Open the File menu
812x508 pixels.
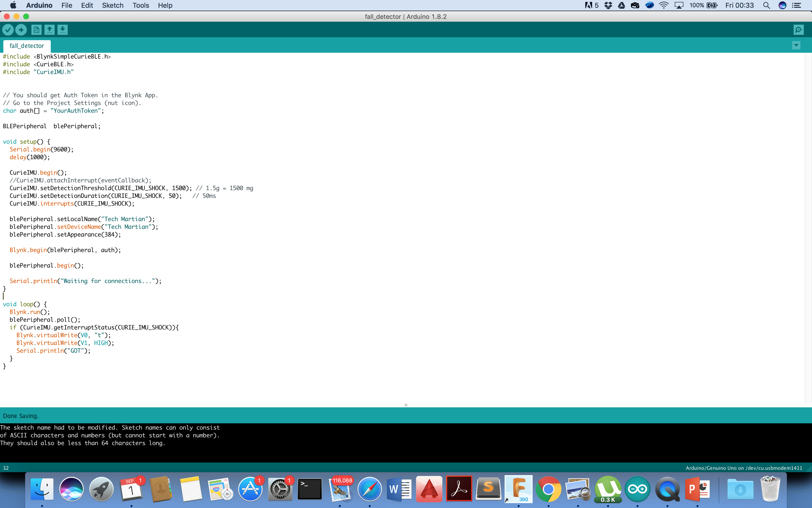(67, 5)
